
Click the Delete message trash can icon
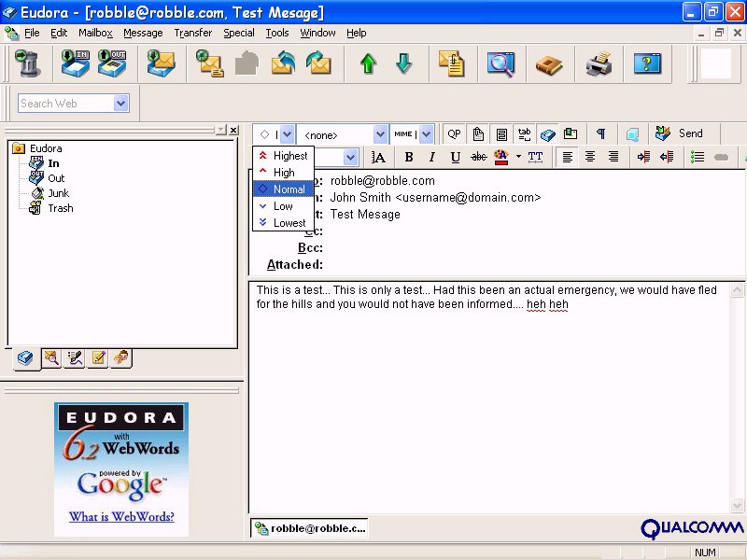(28, 63)
